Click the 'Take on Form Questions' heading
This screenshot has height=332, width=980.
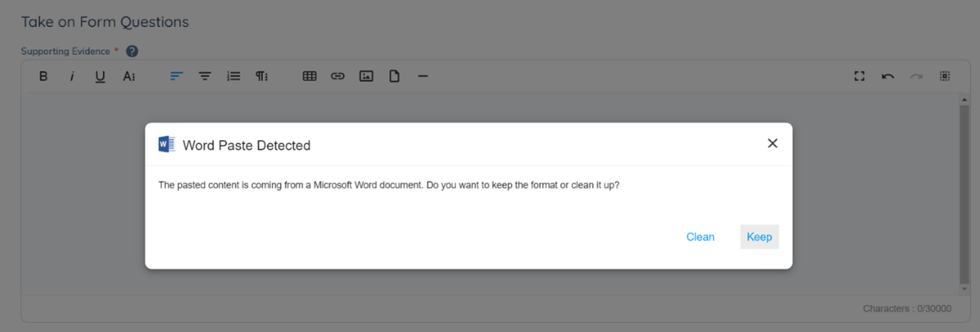pyautogui.click(x=105, y=22)
